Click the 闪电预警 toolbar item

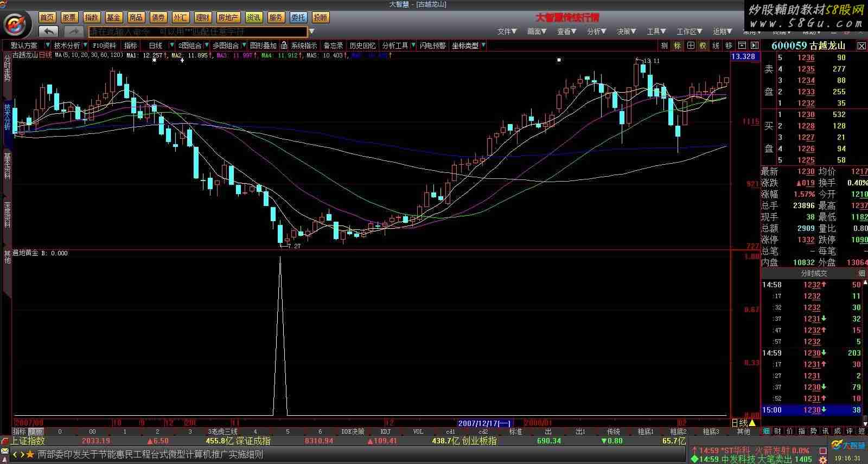433,46
